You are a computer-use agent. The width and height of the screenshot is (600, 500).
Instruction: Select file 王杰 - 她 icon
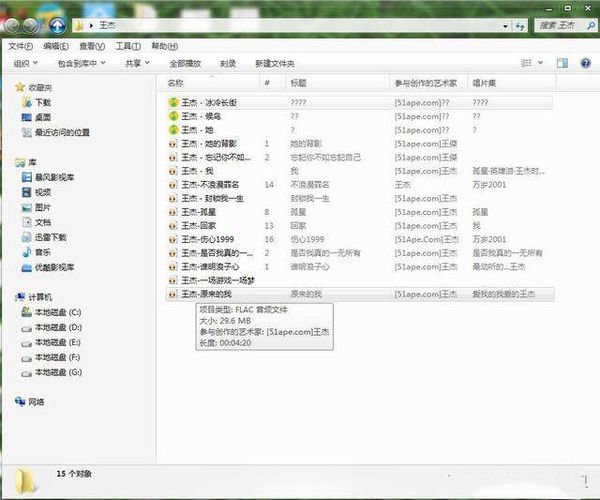click(x=174, y=130)
